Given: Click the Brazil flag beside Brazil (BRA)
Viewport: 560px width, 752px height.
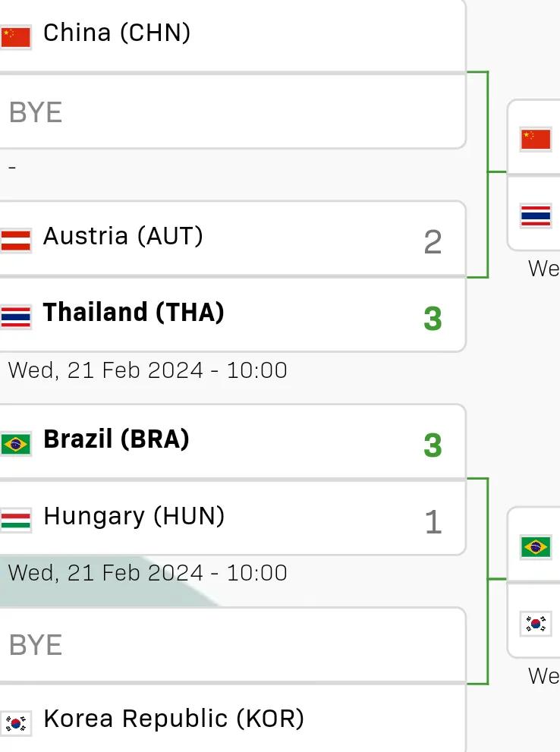Looking at the screenshot, I should click(x=15, y=444).
